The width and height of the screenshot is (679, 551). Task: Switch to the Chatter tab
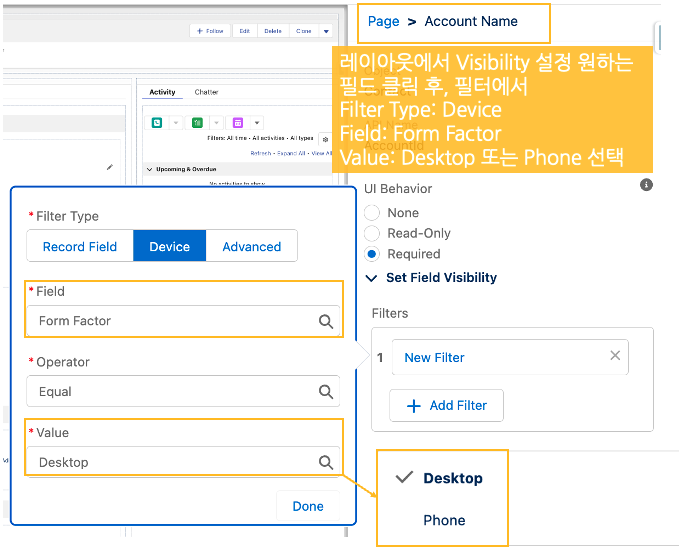click(206, 92)
